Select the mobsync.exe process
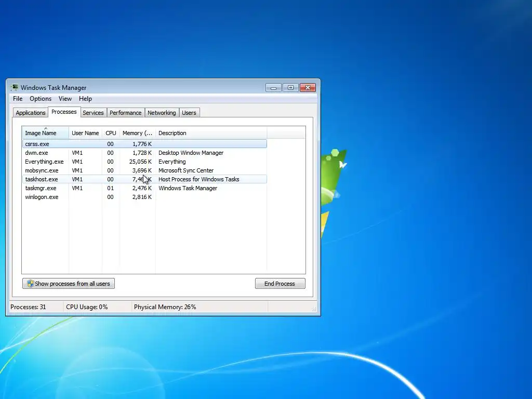Screen dimensions: 532x399 [144, 170]
